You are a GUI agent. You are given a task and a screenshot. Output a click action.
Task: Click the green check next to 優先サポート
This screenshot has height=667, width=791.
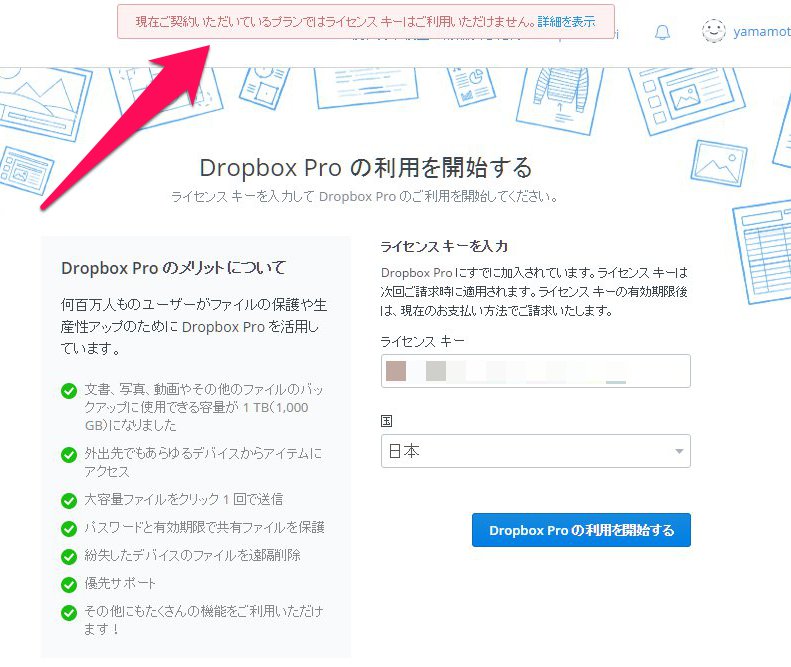(x=69, y=585)
